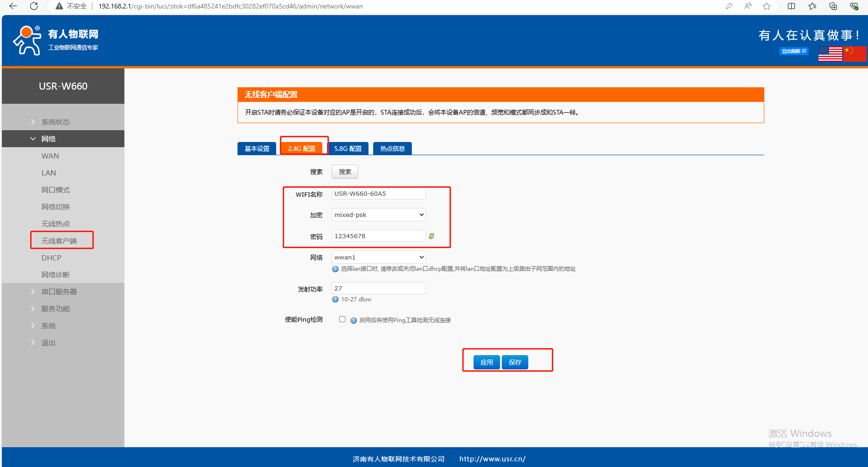
Task: Select the 无线热点 sidebar item
Action: 56,224
